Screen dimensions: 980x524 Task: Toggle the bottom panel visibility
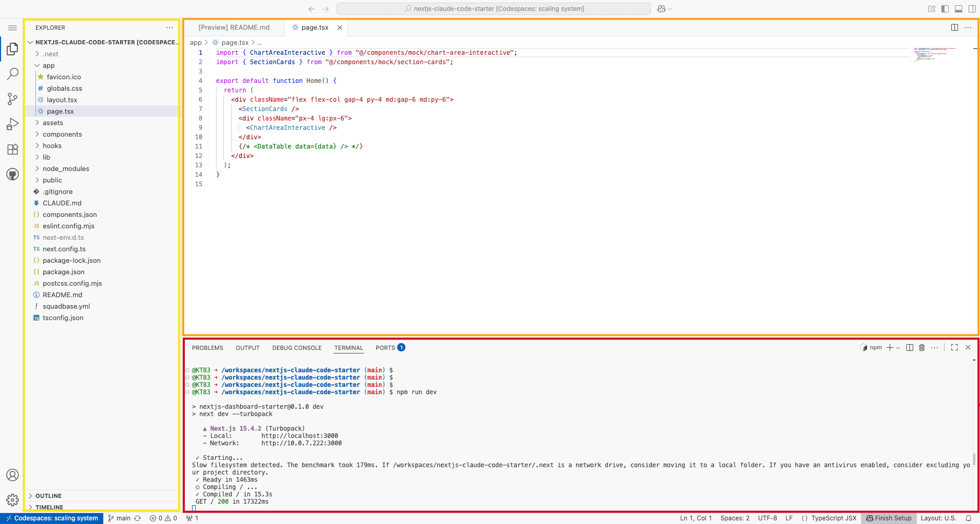click(959, 9)
